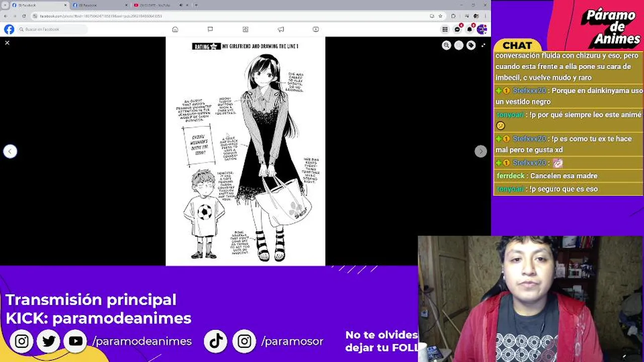View site information icon in address bar
Screen dimensions: 644x362
35,16
